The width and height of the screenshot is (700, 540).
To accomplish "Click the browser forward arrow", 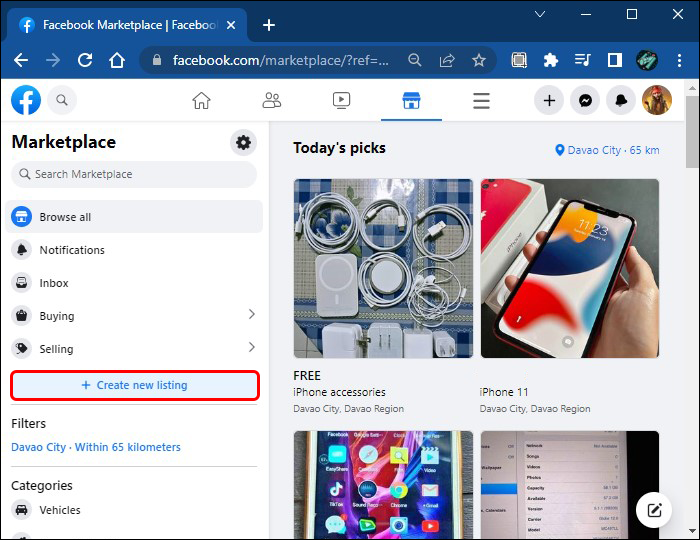I will [x=53, y=60].
